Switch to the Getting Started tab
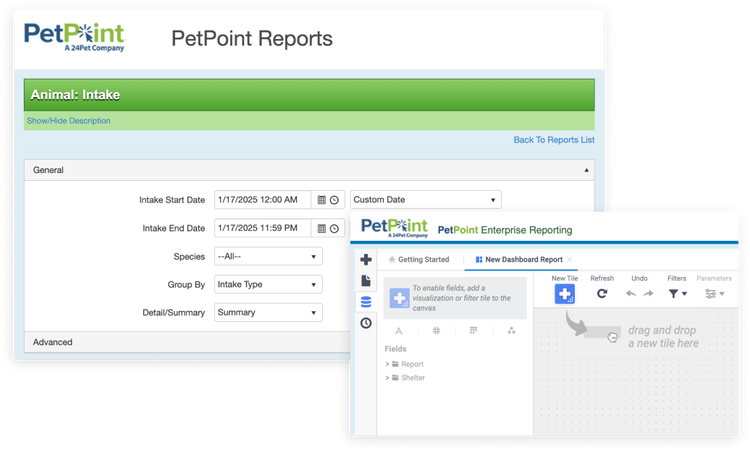 (419, 260)
